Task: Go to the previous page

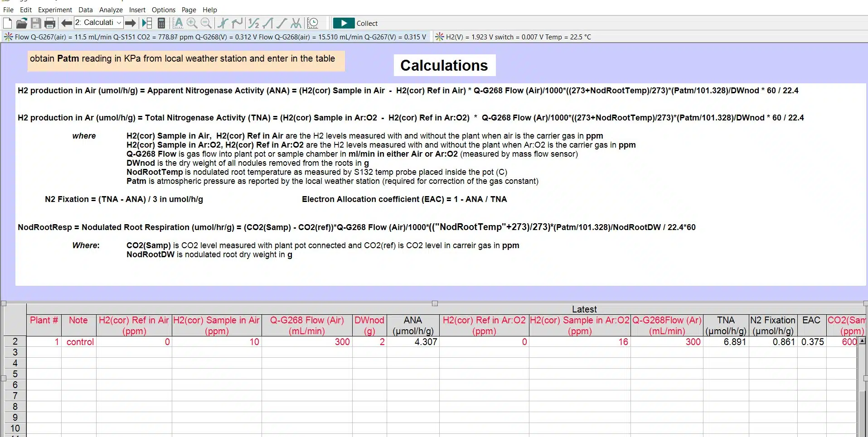Action: tap(66, 23)
